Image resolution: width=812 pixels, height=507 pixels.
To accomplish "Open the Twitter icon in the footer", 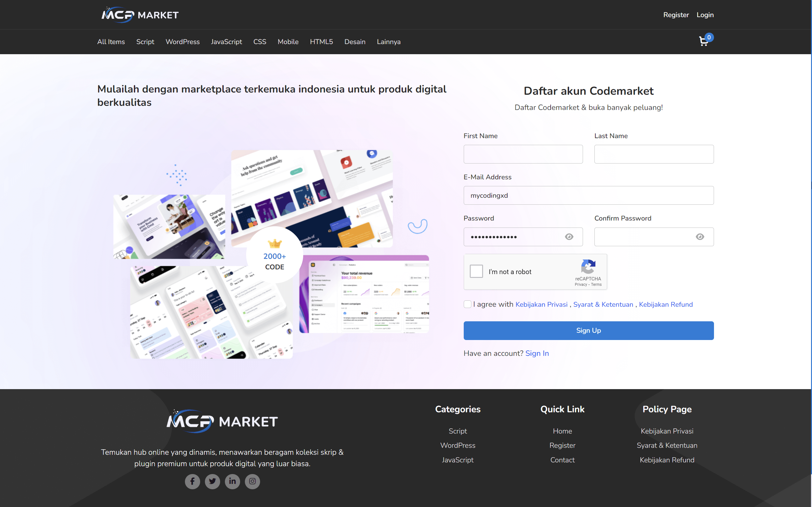I will pos(213,481).
